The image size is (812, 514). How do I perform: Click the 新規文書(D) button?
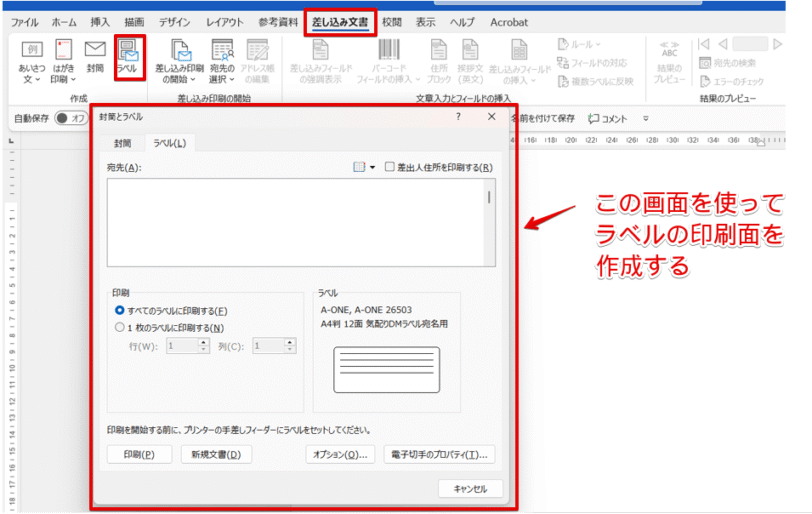(x=216, y=454)
